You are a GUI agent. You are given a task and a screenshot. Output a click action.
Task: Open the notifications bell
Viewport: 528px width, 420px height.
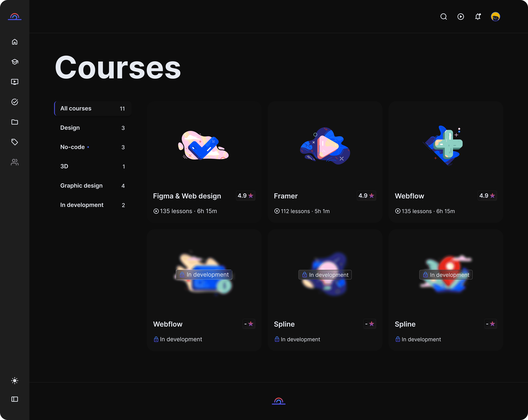478,17
